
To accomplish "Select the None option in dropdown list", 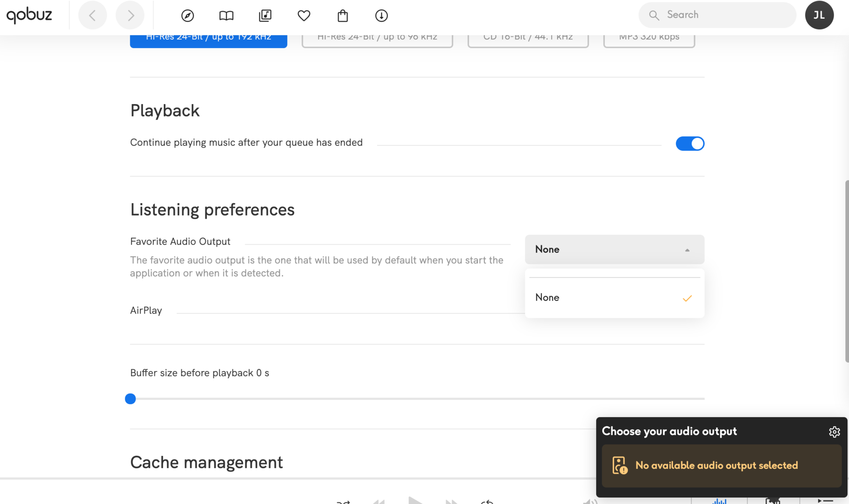I will 614,298.
